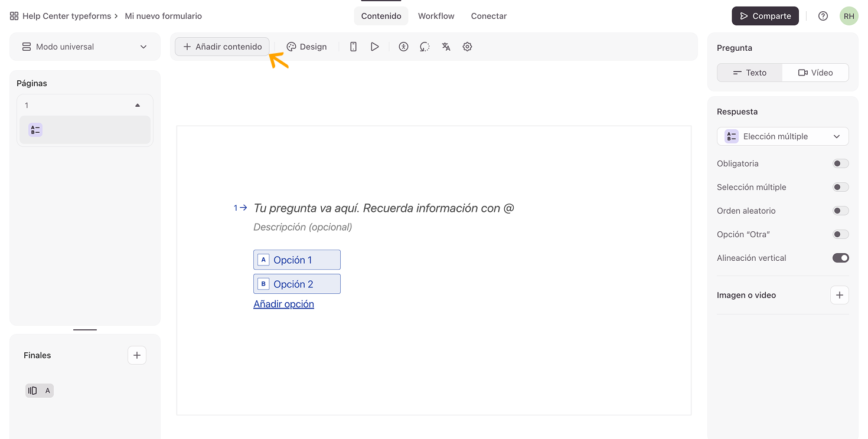The height and width of the screenshot is (439, 868).
Task: Open the accessibility checker icon
Action: (x=403, y=47)
